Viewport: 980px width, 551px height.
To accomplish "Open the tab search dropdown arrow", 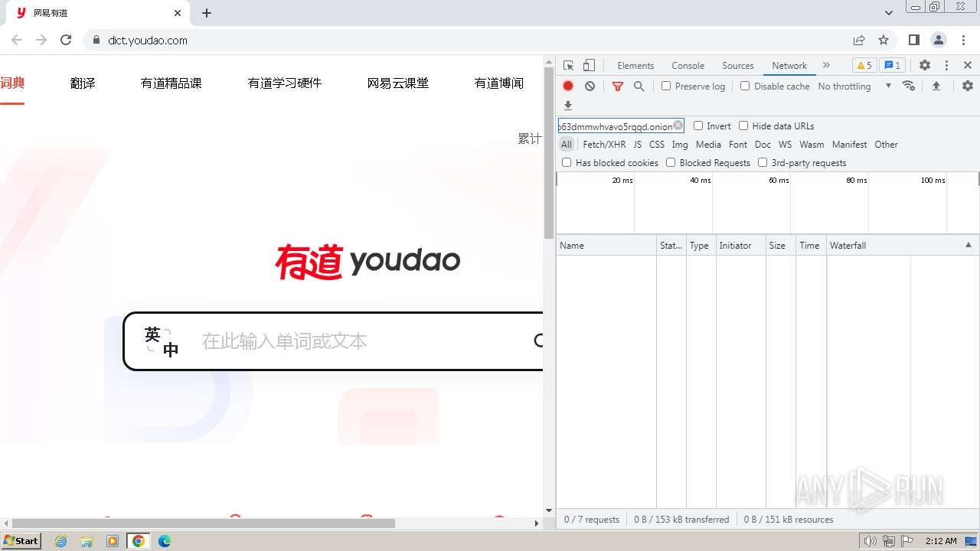I will (889, 13).
